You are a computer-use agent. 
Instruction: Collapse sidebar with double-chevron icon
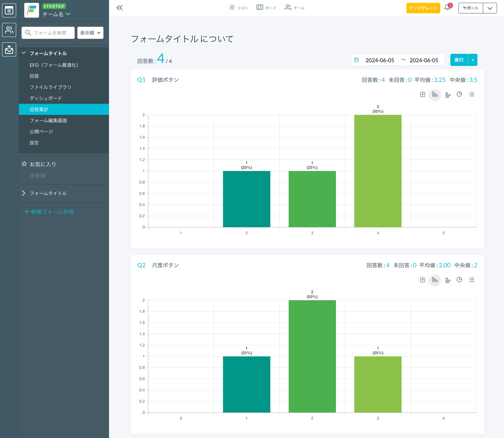(x=119, y=8)
